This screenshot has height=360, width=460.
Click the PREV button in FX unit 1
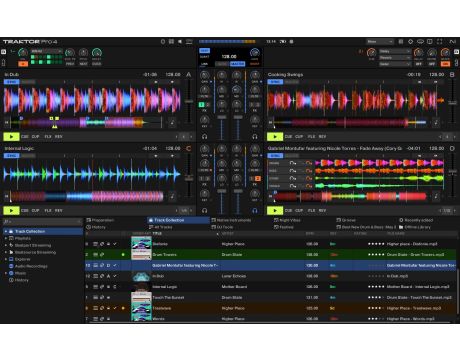pos(70,64)
